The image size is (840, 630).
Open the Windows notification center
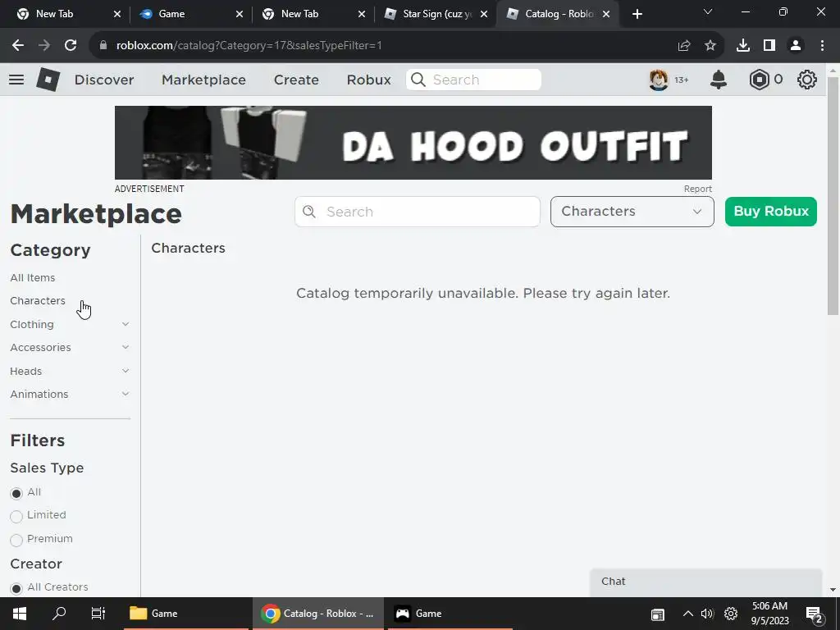point(813,614)
